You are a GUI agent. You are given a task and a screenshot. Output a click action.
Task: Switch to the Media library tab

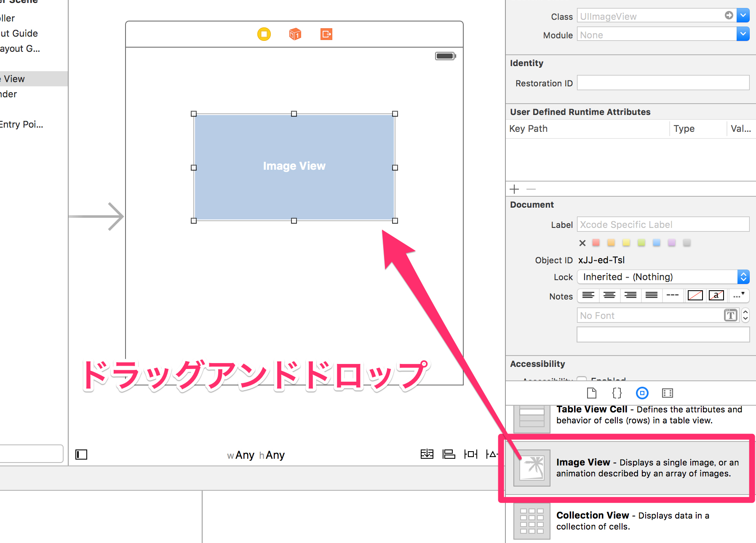pos(667,393)
